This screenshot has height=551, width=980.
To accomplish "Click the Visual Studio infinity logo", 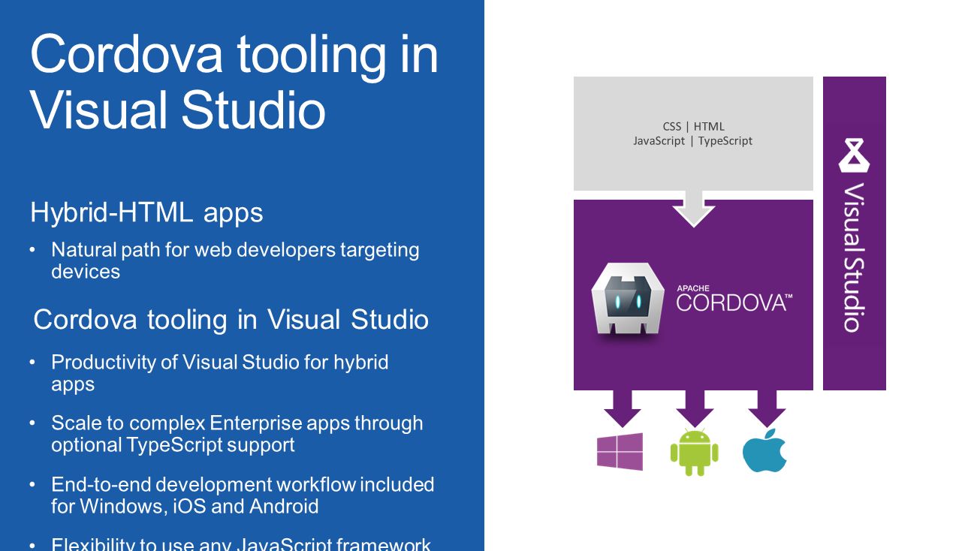I will 854,155.
